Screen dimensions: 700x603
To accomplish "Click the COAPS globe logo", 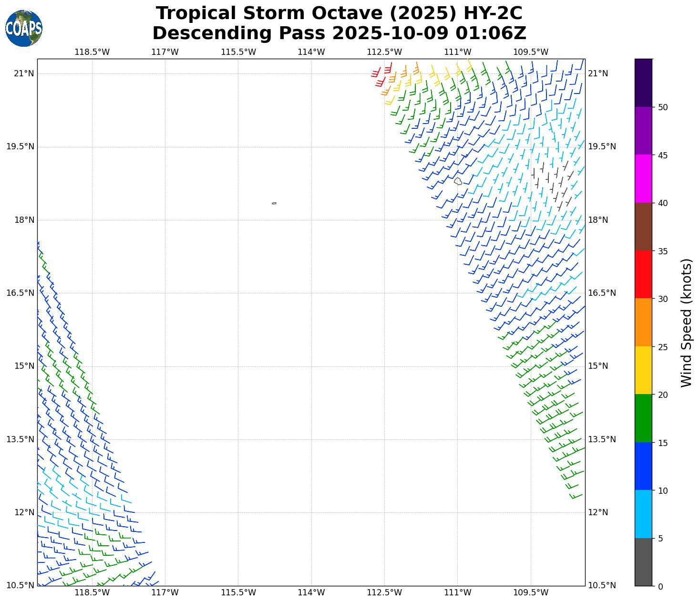I will (x=24, y=29).
